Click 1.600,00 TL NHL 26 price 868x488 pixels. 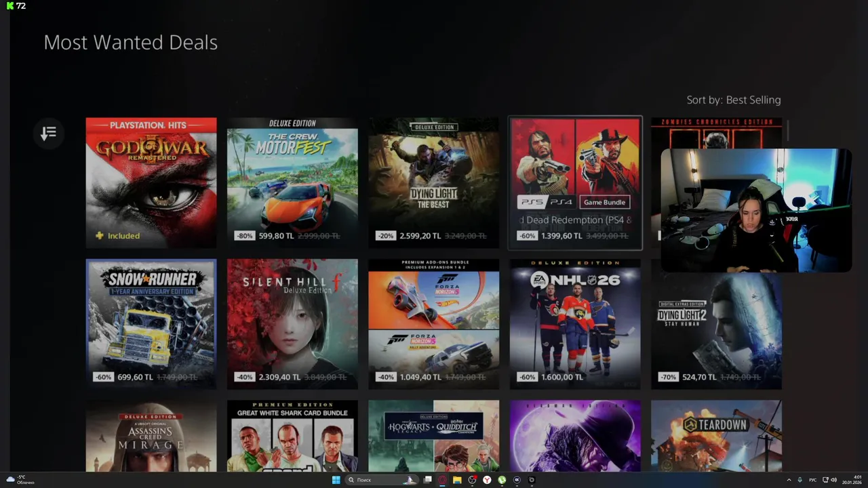(x=561, y=377)
